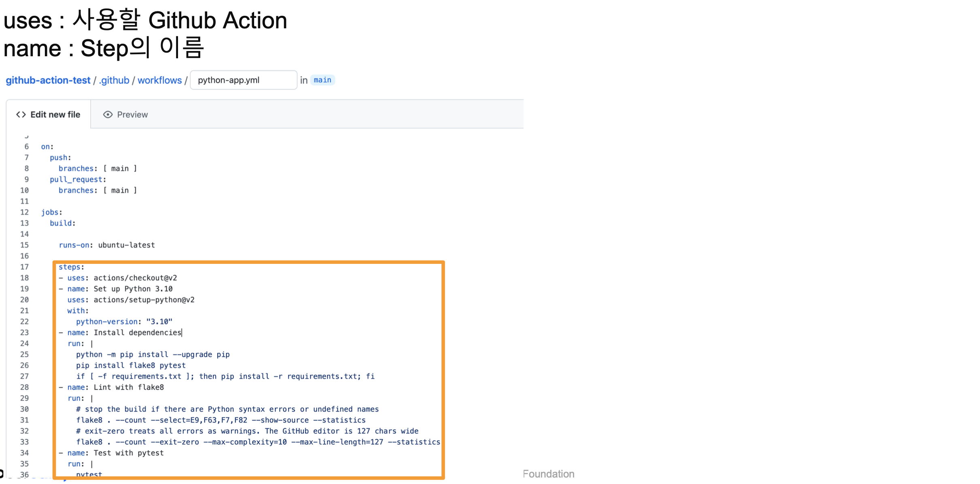Go to the workflows breadcrumb folder
This screenshot has width=980, height=484.
(159, 80)
